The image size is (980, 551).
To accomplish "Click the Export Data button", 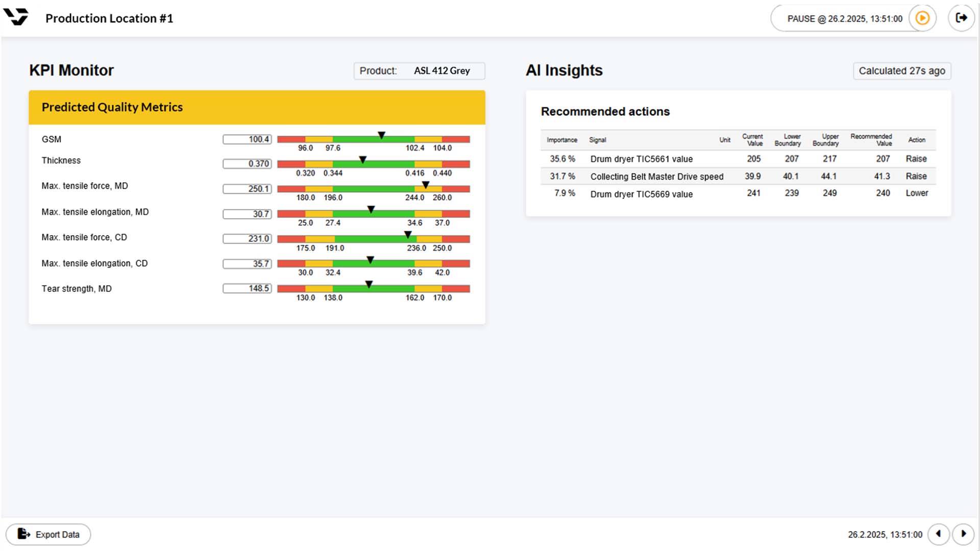I will click(48, 534).
